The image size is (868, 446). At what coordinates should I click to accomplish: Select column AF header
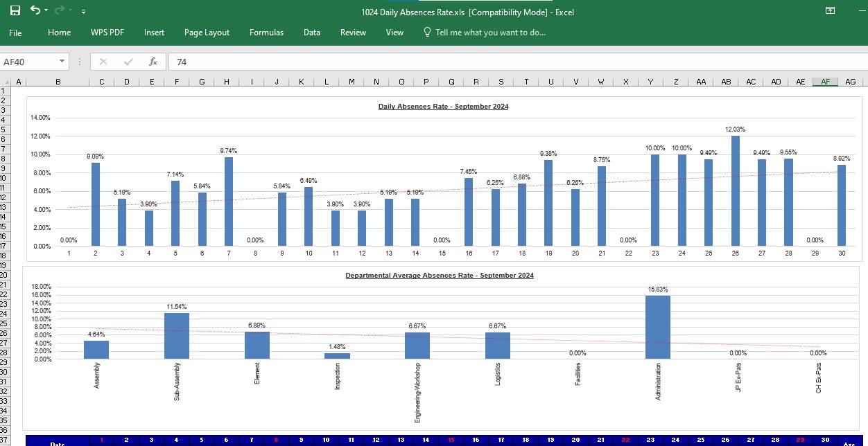(x=825, y=82)
